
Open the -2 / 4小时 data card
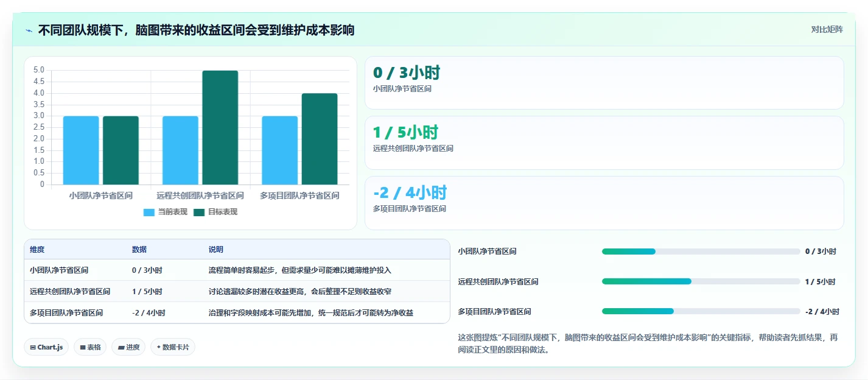pos(604,203)
